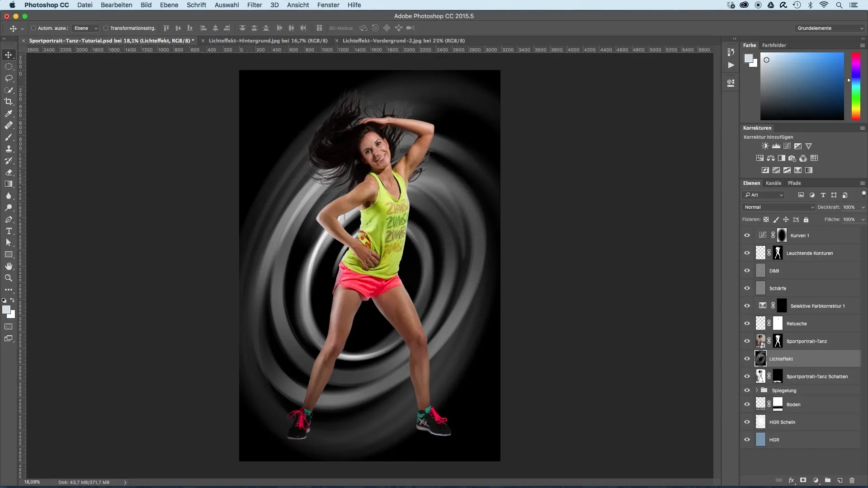Switch to the Pfade tab
The height and width of the screenshot is (488, 868).
pos(794,183)
